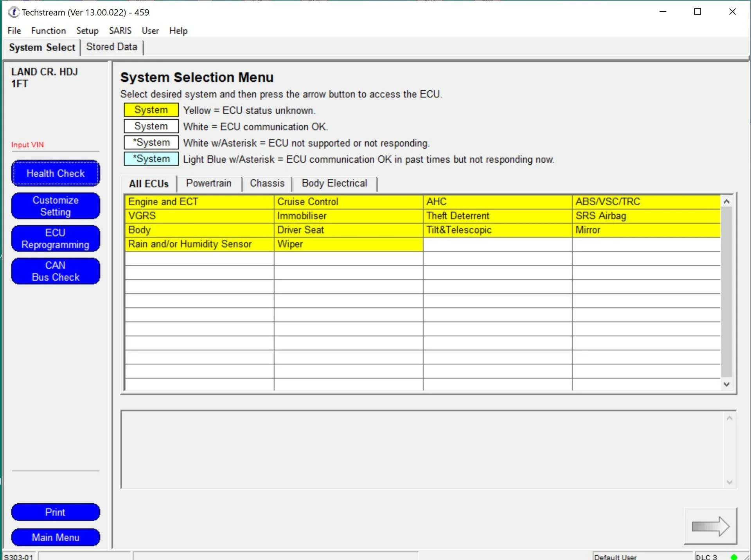Screen dimensions: 751x560
Task: Click the green DLC 3 status indicator
Action: tap(734, 556)
